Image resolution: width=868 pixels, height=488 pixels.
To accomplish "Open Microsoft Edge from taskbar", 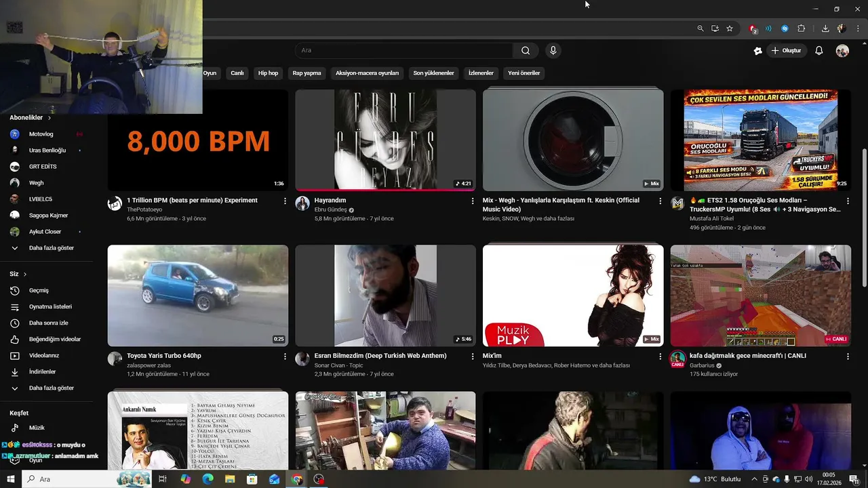I will click(208, 479).
